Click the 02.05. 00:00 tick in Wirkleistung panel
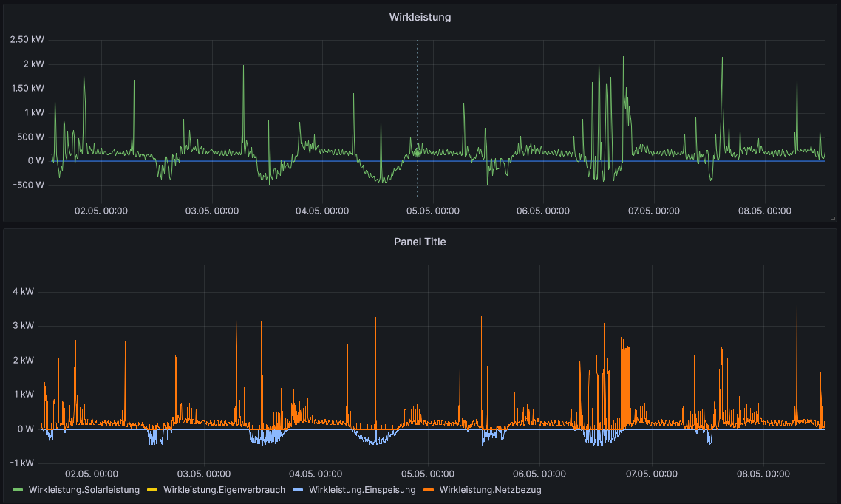The width and height of the screenshot is (841, 504). click(x=101, y=211)
